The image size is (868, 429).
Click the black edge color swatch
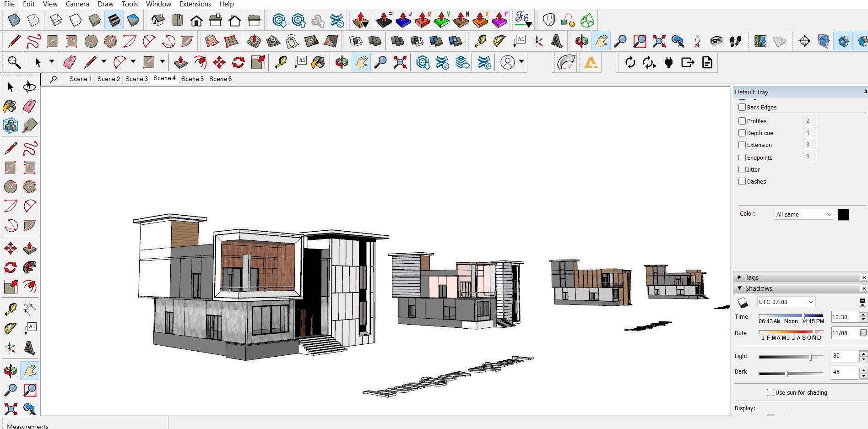tap(843, 215)
